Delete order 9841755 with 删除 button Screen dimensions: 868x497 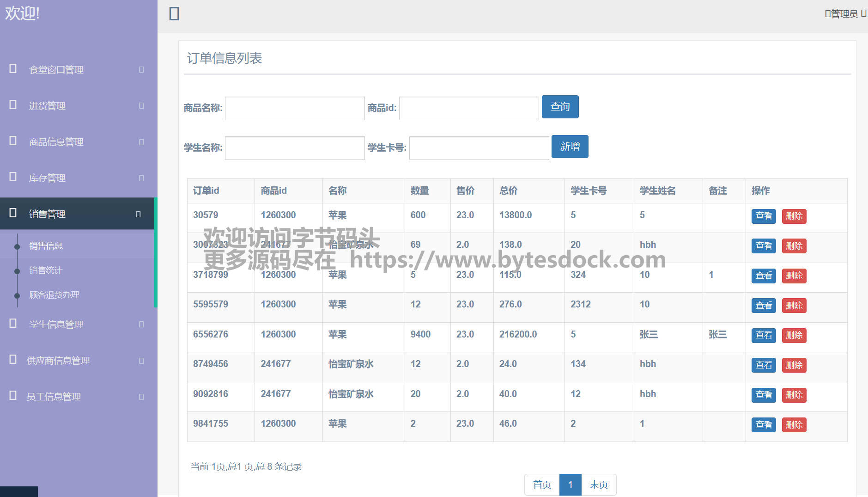point(794,425)
